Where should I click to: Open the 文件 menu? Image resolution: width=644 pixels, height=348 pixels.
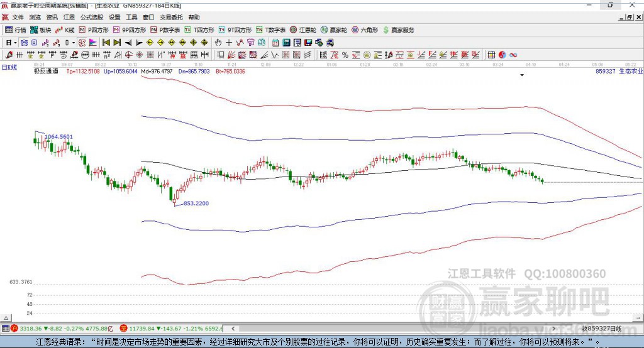click(x=18, y=17)
